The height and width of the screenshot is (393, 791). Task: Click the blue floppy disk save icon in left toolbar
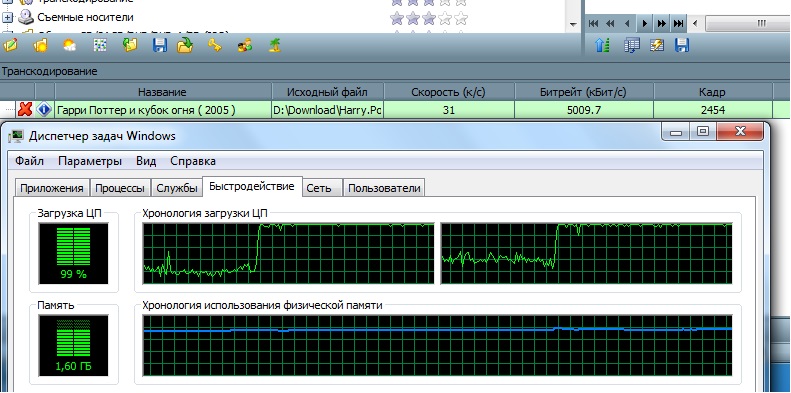(159, 46)
